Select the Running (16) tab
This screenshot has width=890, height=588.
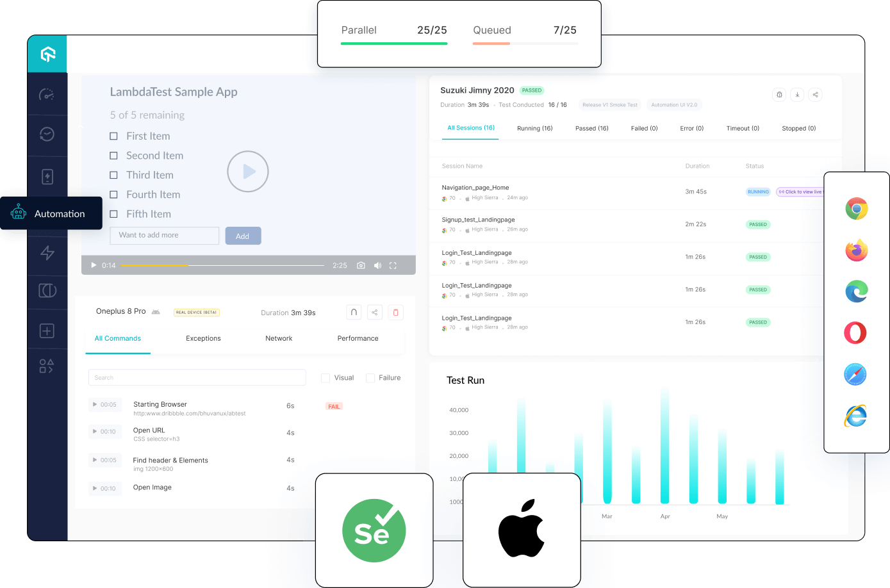tap(535, 128)
